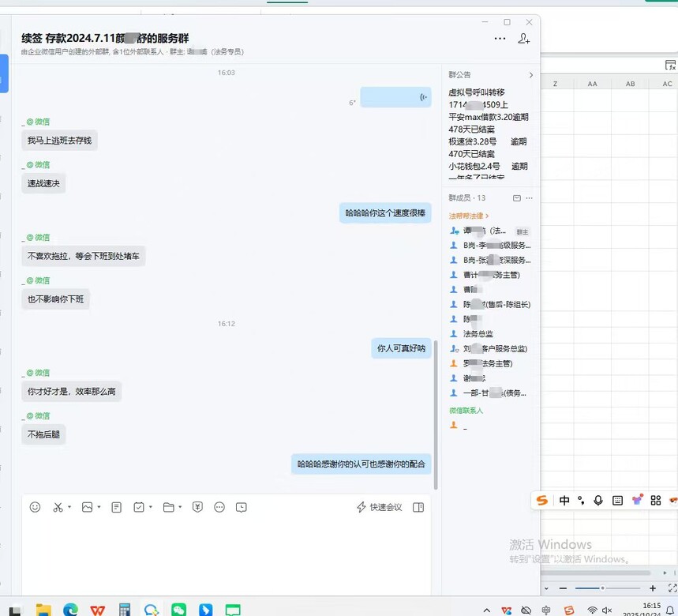
Task: Click the fx function icon in spreadsheet
Action: [x=670, y=66]
